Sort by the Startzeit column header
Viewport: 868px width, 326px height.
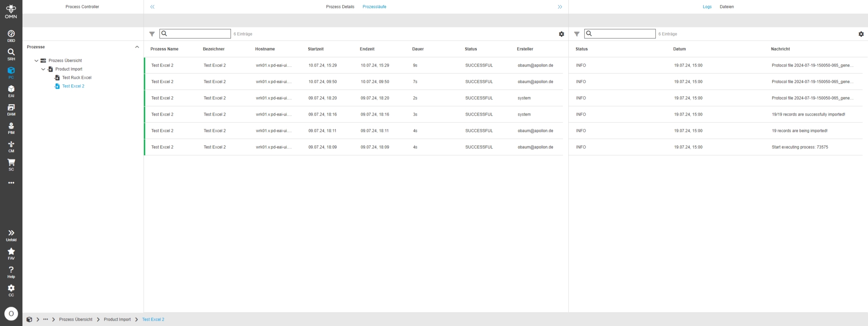pos(315,49)
